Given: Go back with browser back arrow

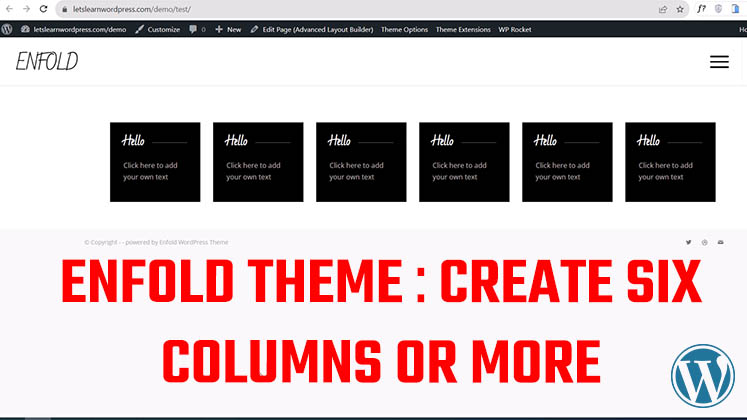Looking at the screenshot, I should pyautogui.click(x=9, y=9).
